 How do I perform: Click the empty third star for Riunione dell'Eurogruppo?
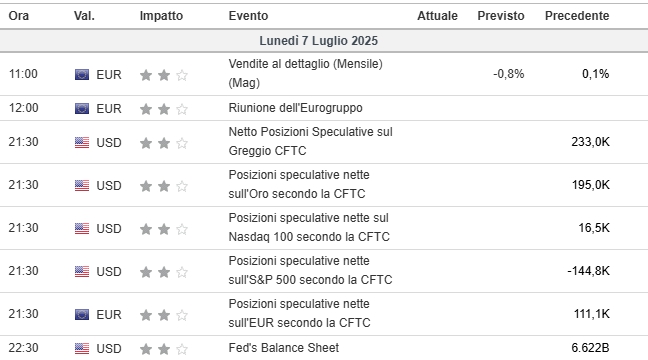(182, 109)
